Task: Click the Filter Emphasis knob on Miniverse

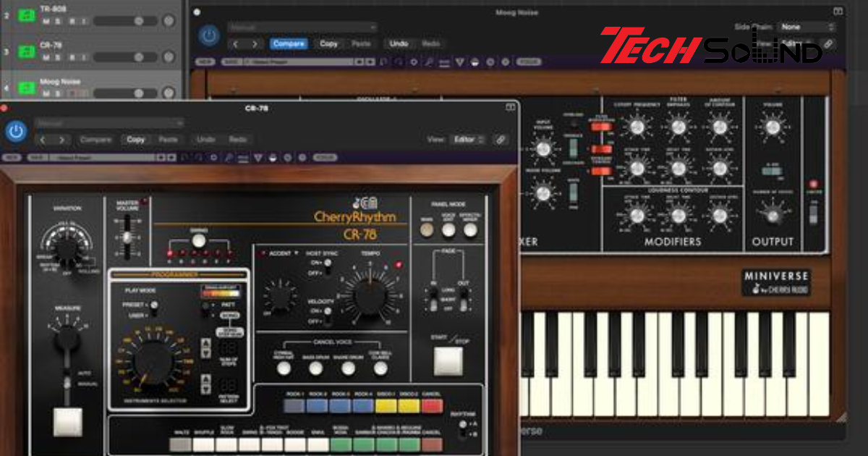Action: (x=678, y=127)
